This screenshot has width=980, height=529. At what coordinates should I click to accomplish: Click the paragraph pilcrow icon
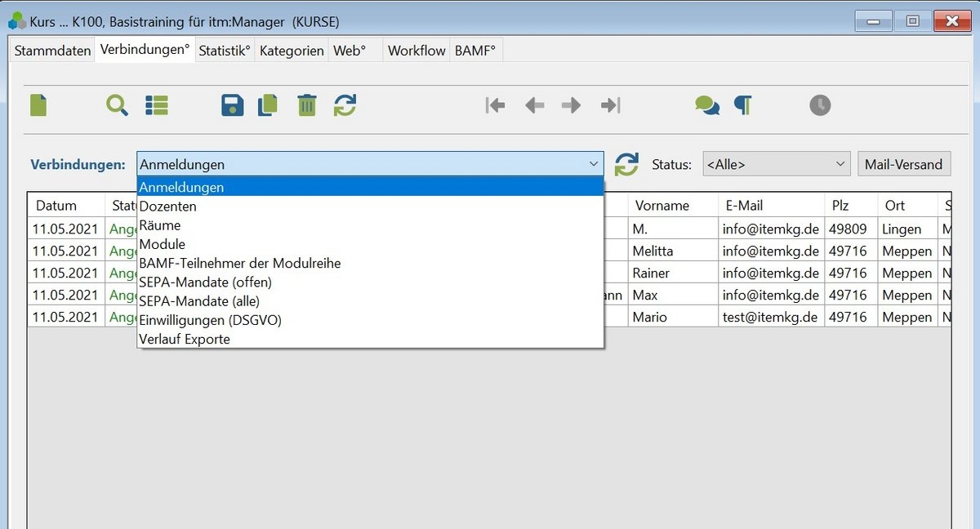tap(742, 105)
